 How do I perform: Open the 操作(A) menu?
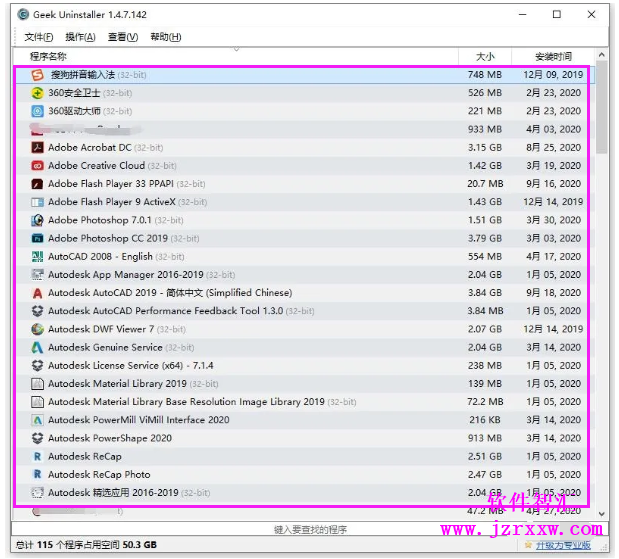tap(81, 37)
